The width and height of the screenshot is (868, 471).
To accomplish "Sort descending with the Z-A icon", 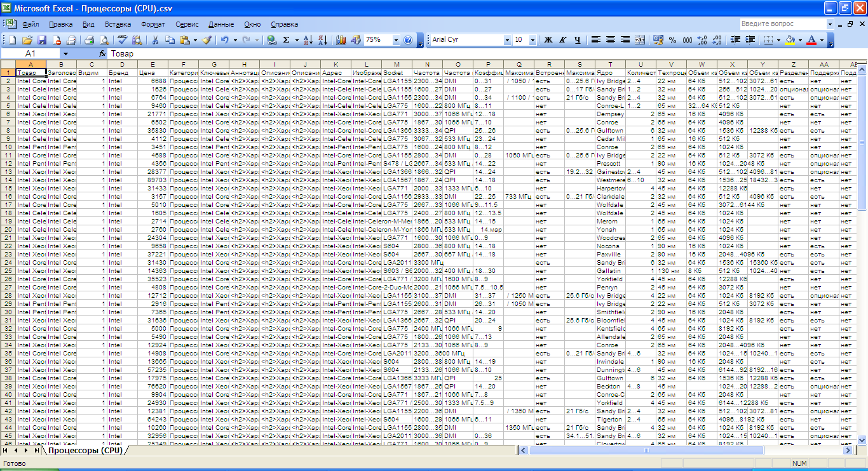I will tap(323, 39).
